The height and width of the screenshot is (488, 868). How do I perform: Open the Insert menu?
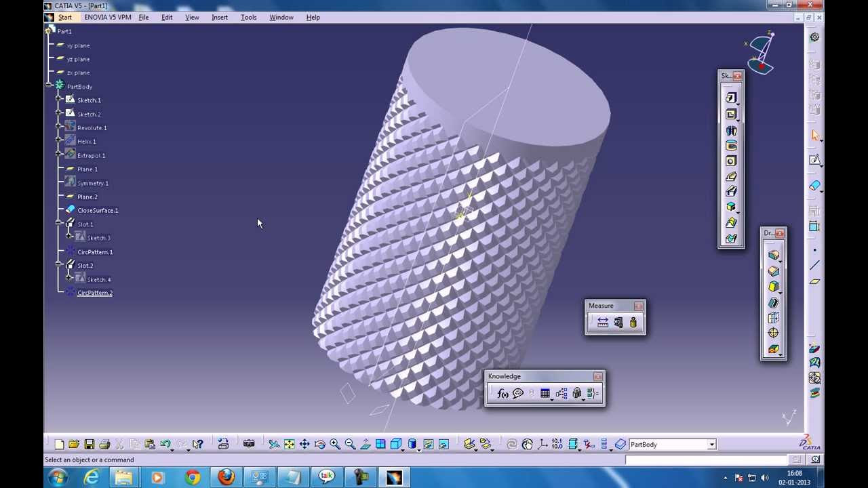point(219,17)
